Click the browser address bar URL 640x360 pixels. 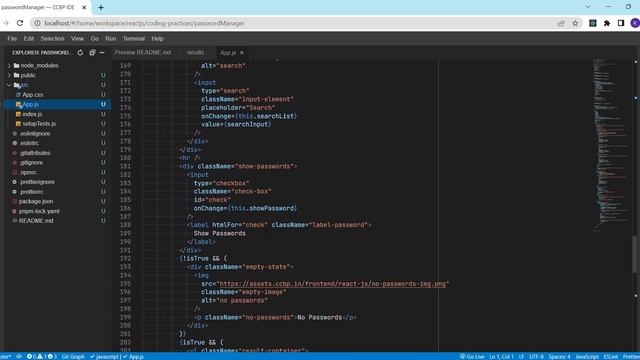(144, 23)
